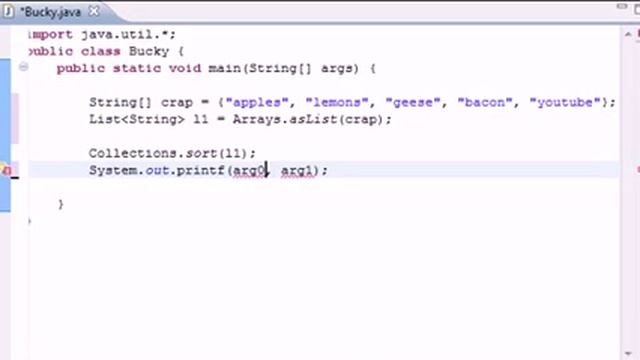
Task: Click the scrollbar down arrow
Action: (x=628, y=354)
